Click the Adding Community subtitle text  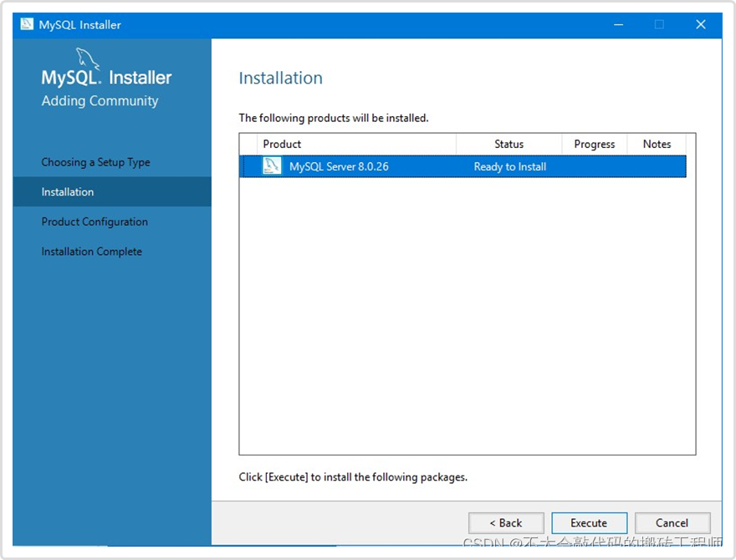100,101
